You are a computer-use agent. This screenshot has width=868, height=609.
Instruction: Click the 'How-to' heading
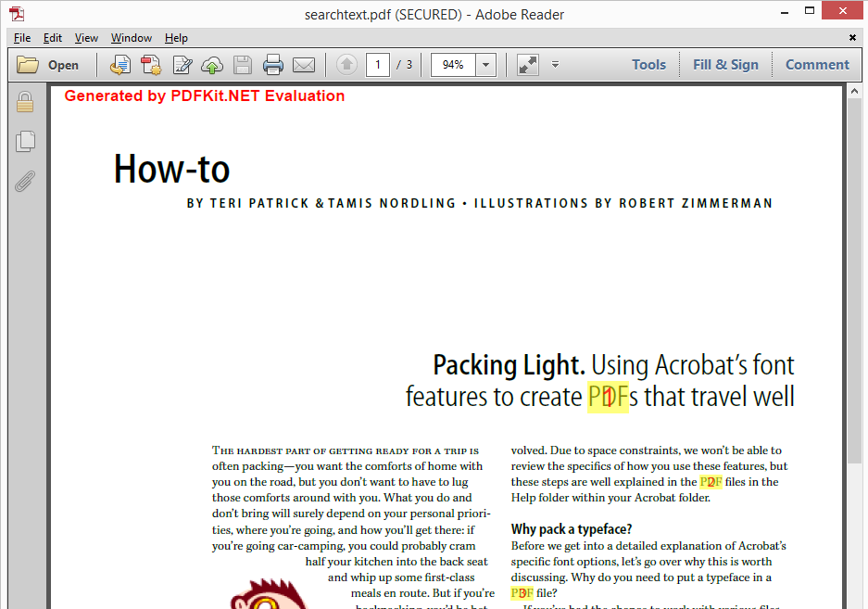click(x=171, y=169)
